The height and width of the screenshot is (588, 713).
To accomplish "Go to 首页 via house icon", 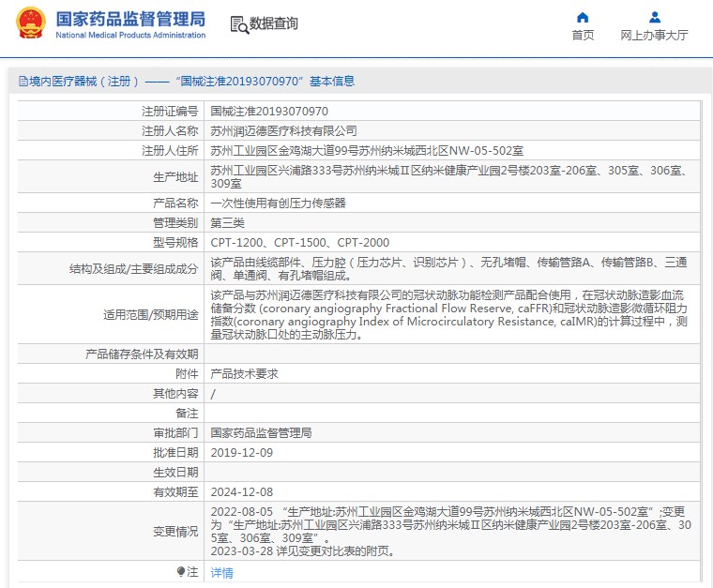I will (583, 18).
